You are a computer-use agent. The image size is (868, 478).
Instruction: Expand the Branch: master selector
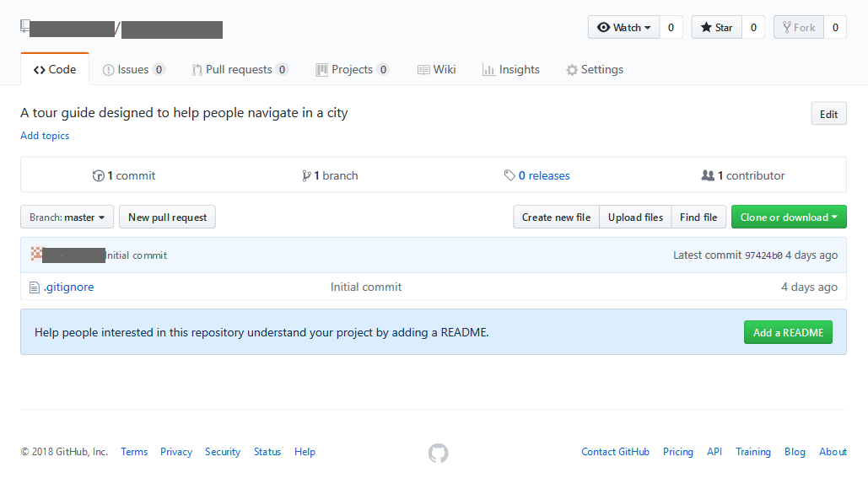pyautogui.click(x=67, y=217)
